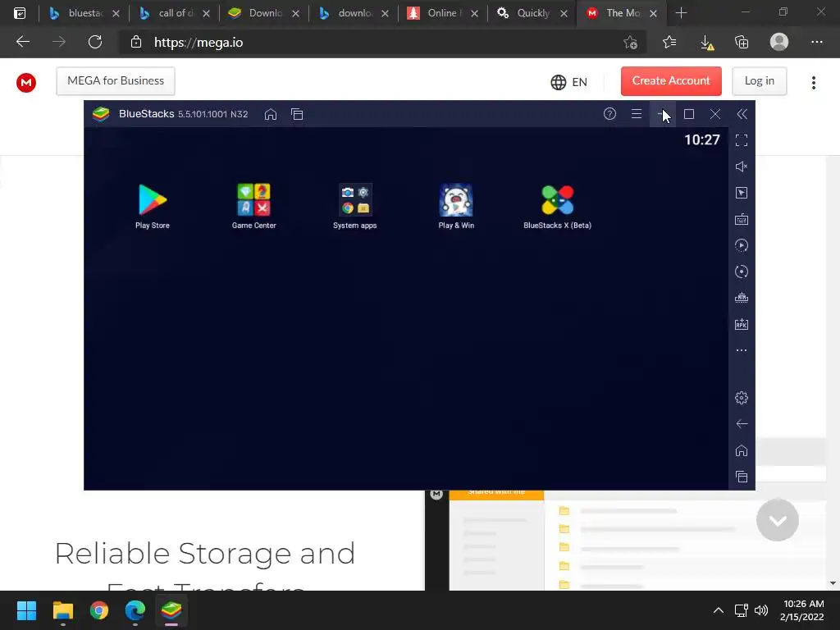
Task: Open recent apps from BlueStacks sidebar
Action: [x=742, y=477]
